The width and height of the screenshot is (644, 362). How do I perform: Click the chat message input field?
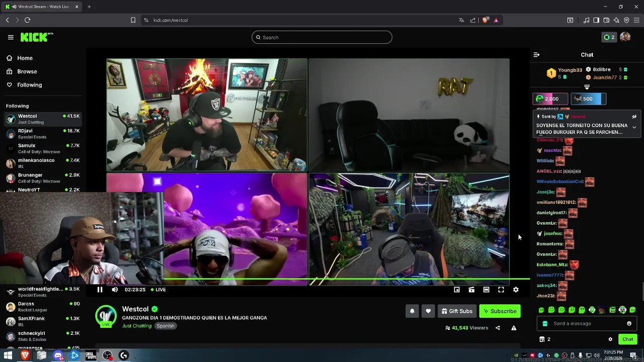pos(587,324)
